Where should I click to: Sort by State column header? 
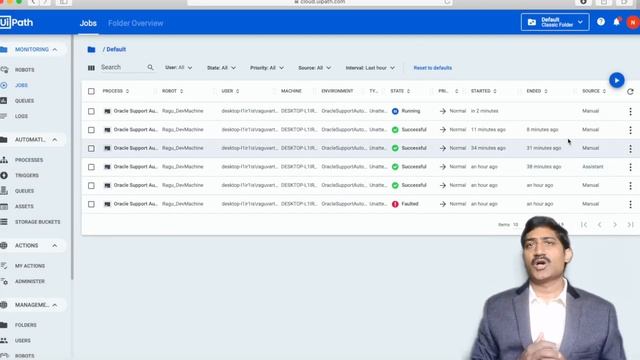point(400,91)
